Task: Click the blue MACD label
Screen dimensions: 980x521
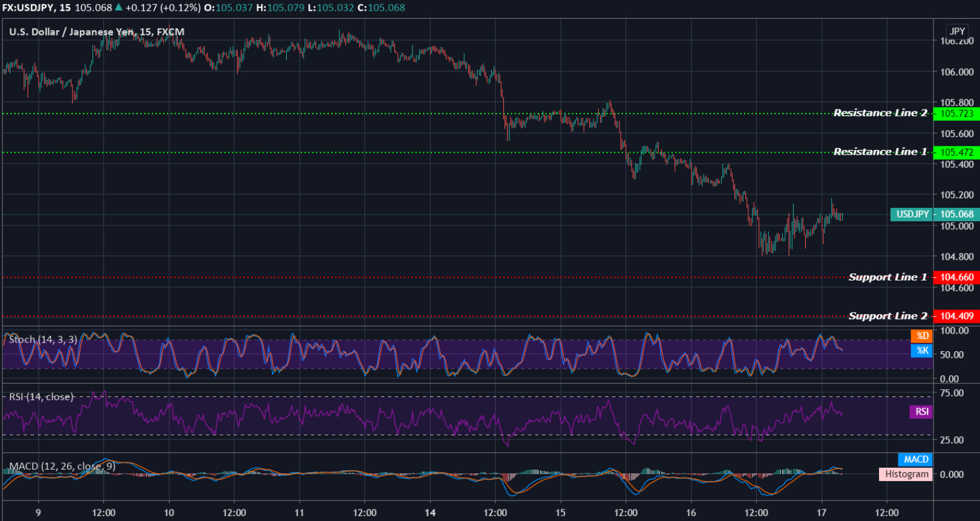Action: coord(916,460)
